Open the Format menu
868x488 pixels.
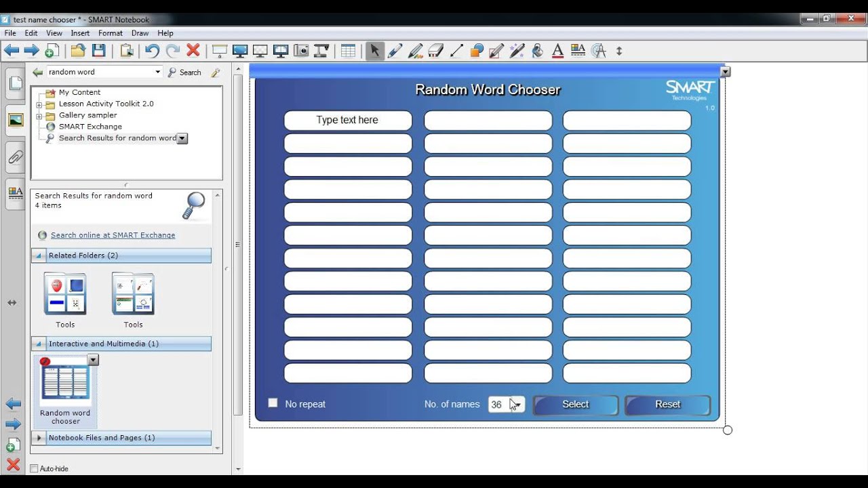tap(110, 33)
